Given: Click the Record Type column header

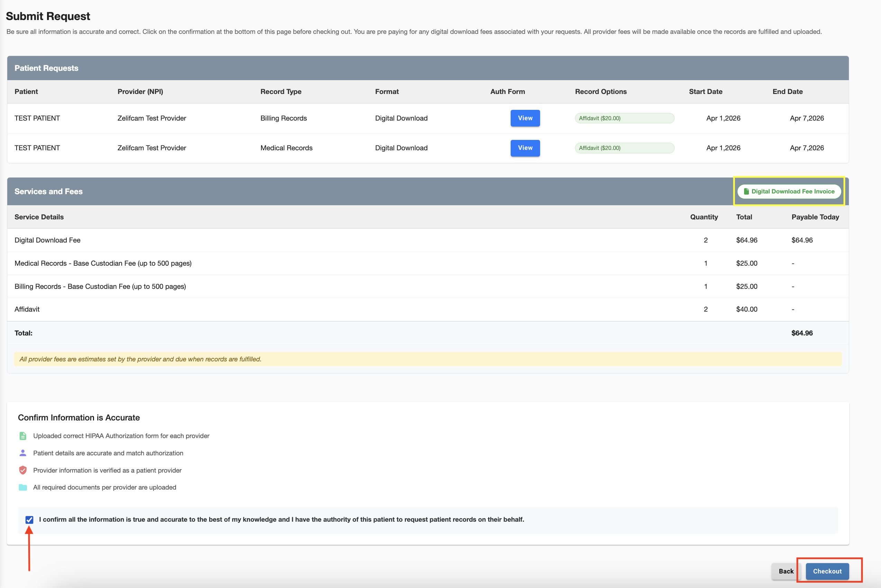Looking at the screenshot, I should coord(281,92).
